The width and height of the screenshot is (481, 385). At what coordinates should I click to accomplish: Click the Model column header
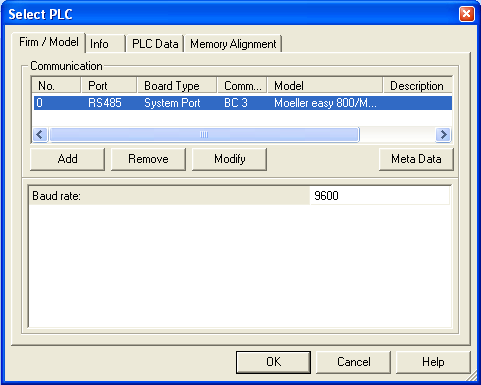coord(325,86)
